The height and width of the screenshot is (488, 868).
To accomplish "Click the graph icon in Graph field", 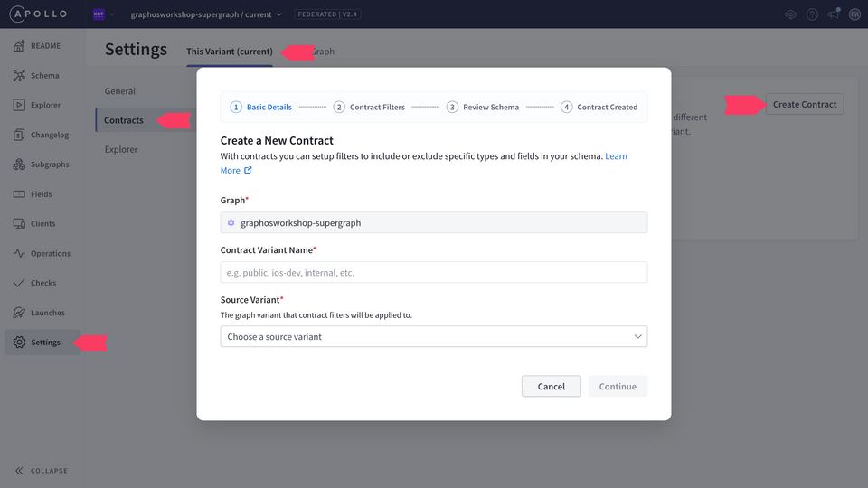I will coord(231,222).
